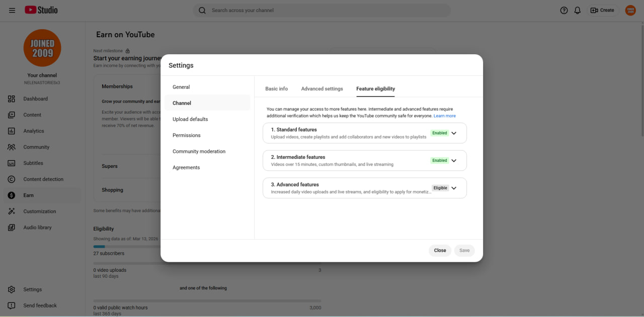Open Agreements settings

pos(207,167)
